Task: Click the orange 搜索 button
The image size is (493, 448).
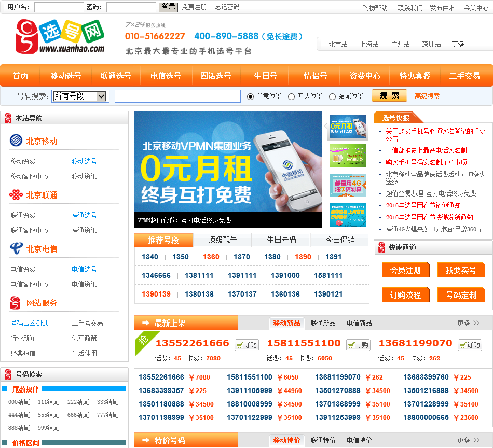Action: tap(389, 95)
